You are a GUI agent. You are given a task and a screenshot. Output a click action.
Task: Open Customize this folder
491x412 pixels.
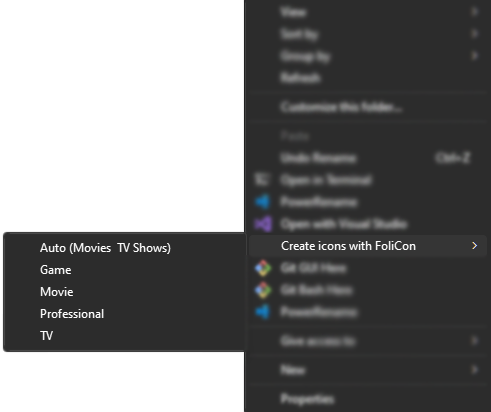point(368,107)
